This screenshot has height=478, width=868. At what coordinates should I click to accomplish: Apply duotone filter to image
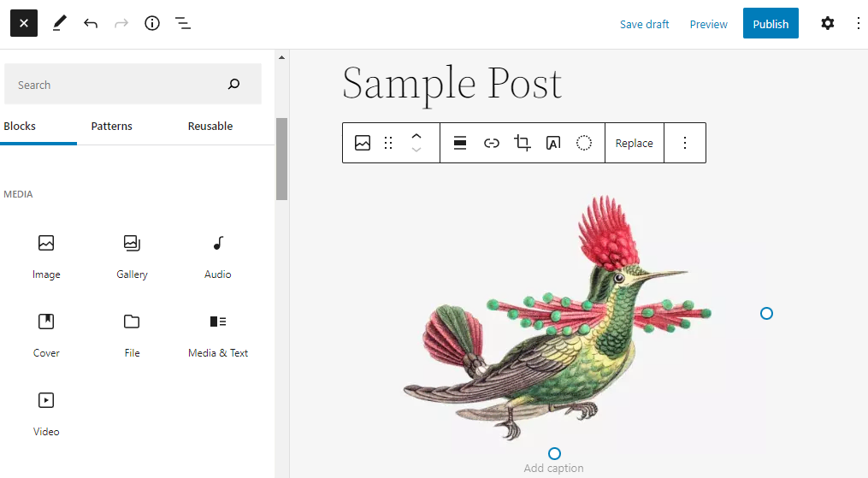(584, 143)
